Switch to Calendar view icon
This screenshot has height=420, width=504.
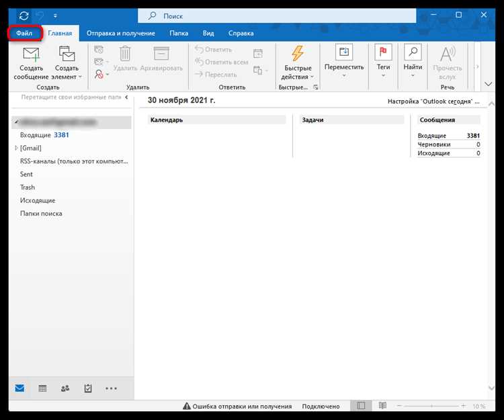(42, 388)
